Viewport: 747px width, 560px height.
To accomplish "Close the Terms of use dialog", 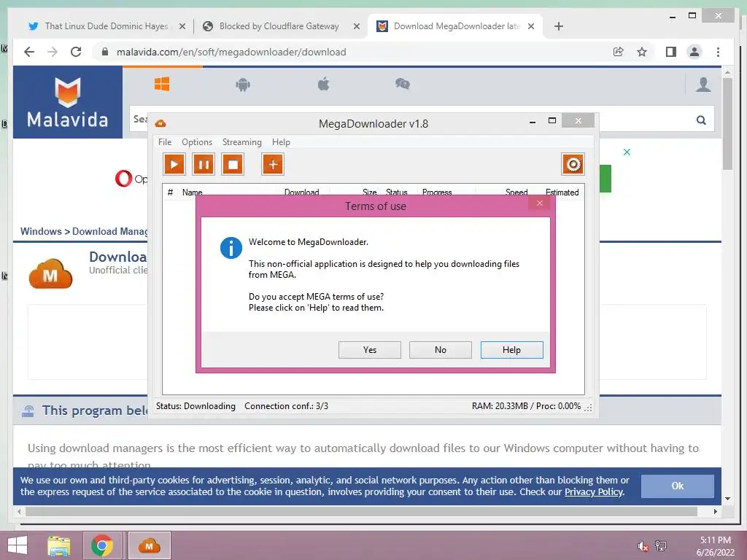I will click(539, 203).
